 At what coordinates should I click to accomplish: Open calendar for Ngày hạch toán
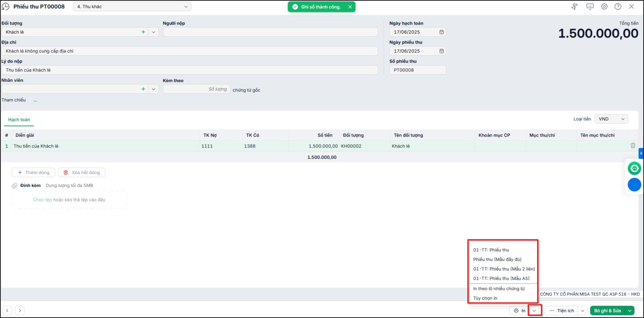(442, 32)
